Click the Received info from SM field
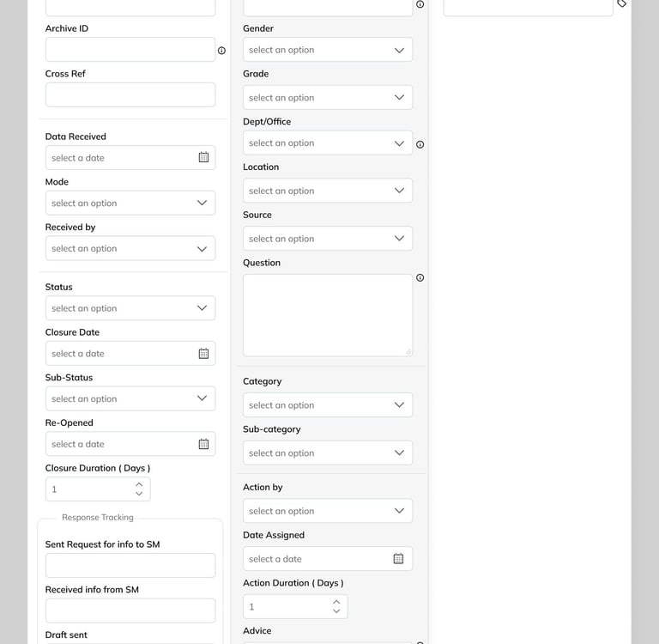 tap(130, 611)
